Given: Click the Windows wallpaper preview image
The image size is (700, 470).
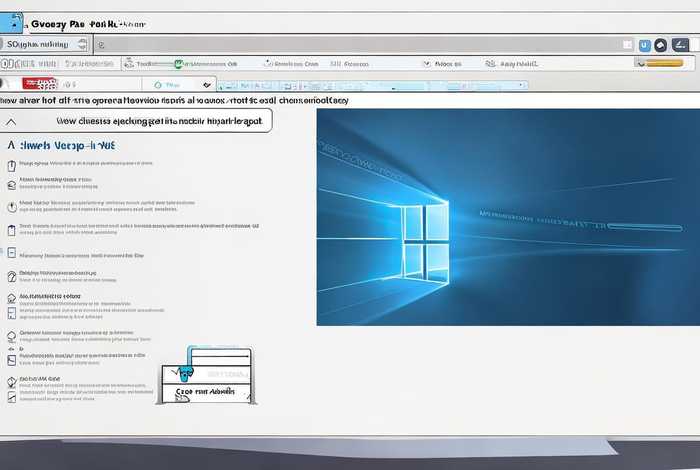Looking at the screenshot, I should point(508,217).
